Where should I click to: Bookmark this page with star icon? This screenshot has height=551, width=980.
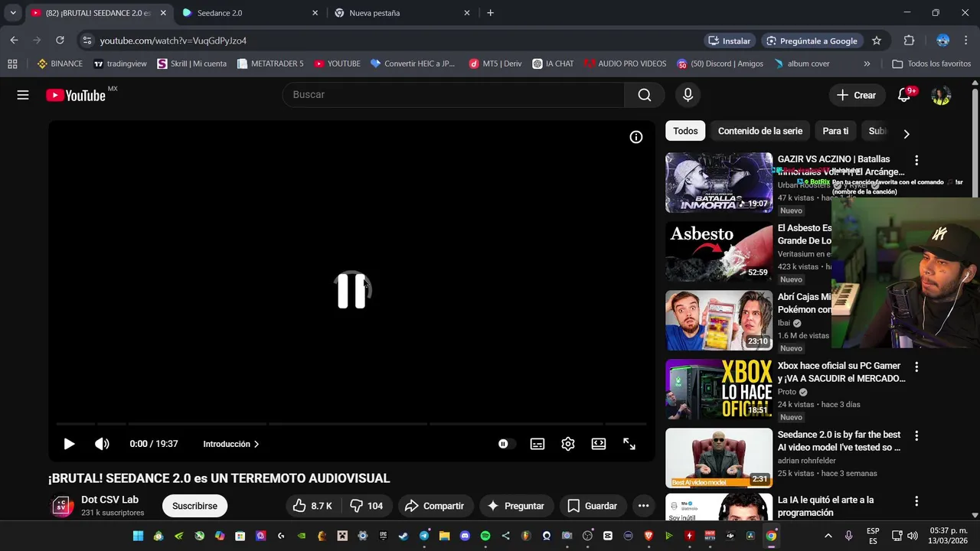[877, 41]
